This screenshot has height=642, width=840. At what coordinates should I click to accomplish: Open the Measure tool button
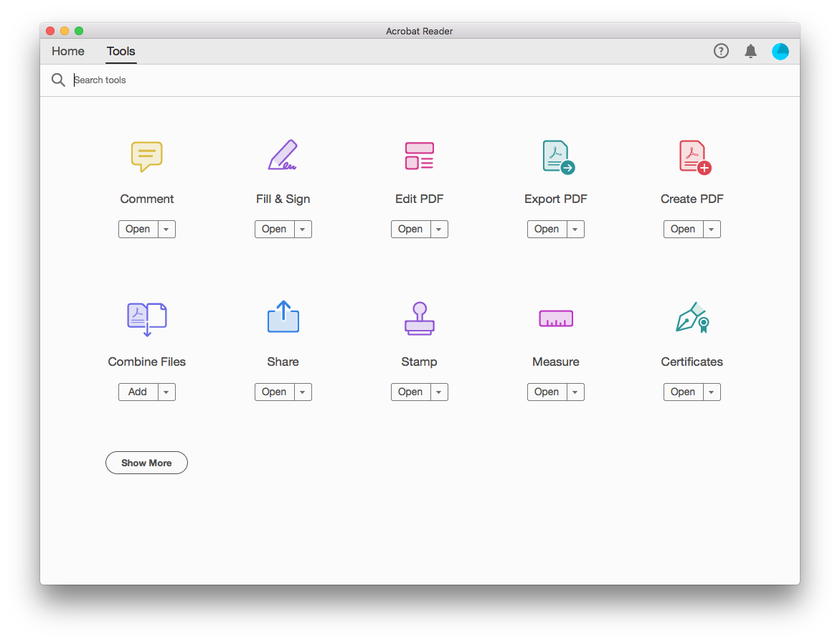click(547, 392)
